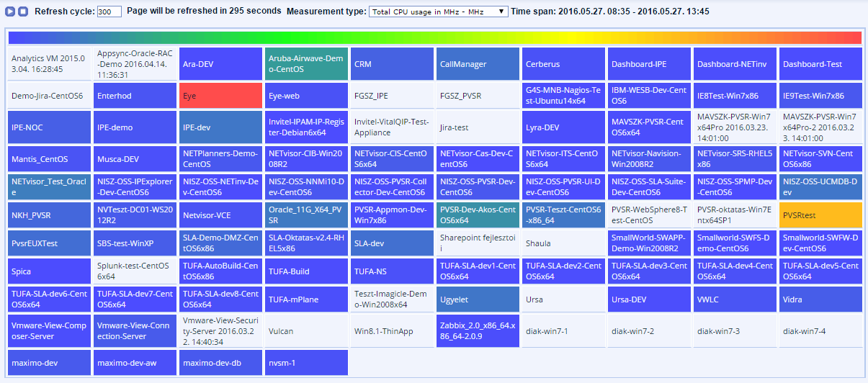868x383 pixels.
Task: Select the Vmware-View-Composer-Server tile
Action: point(48,331)
